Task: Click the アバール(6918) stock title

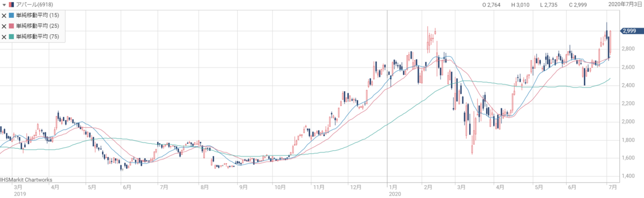Action: click(x=34, y=4)
